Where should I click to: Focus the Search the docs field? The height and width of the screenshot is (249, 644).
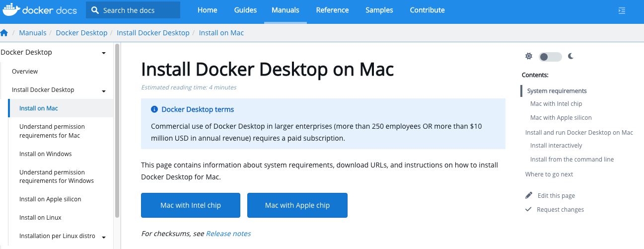pos(133,10)
